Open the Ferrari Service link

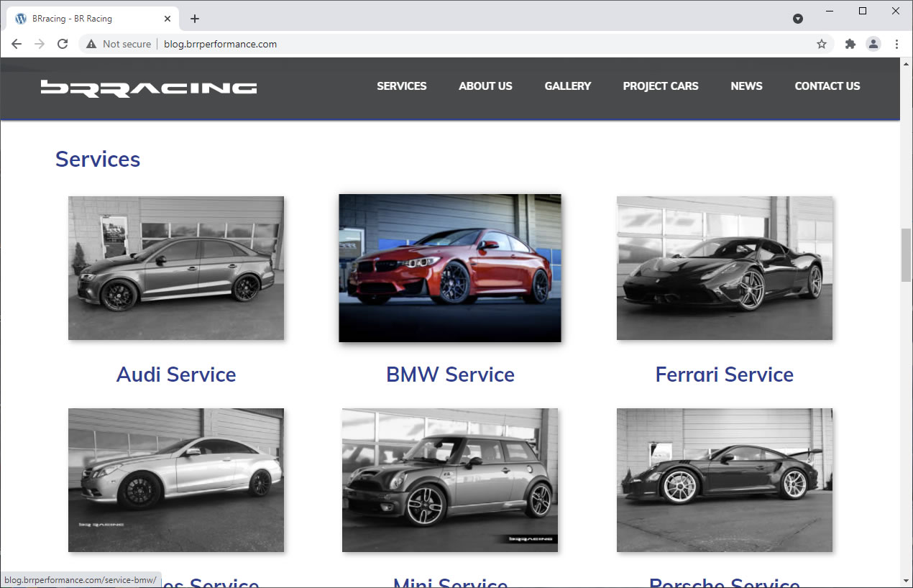click(724, 375)
